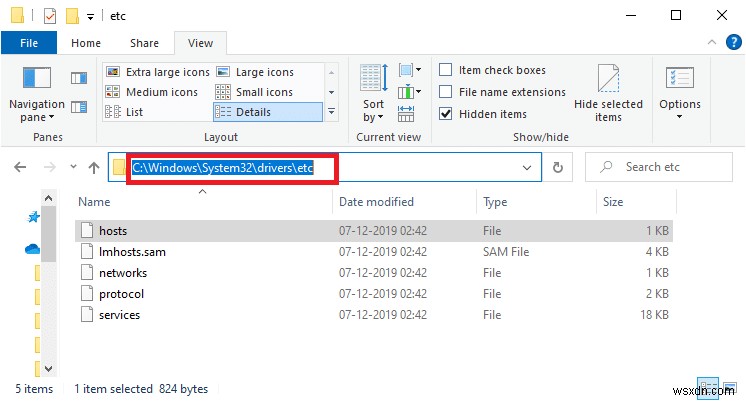This screenshot has height=401, width=746.
Task: Open the Group by dropdown icon
Action: pos(410,70)
